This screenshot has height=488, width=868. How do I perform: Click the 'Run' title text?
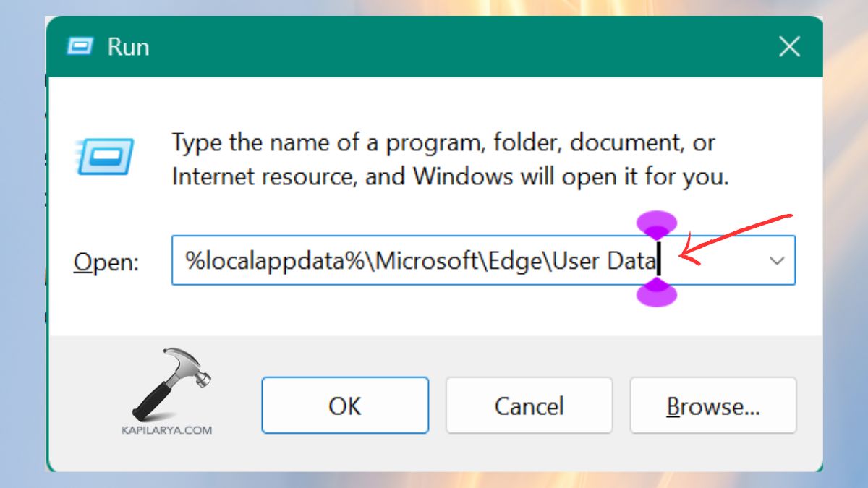tap(128, 46)
